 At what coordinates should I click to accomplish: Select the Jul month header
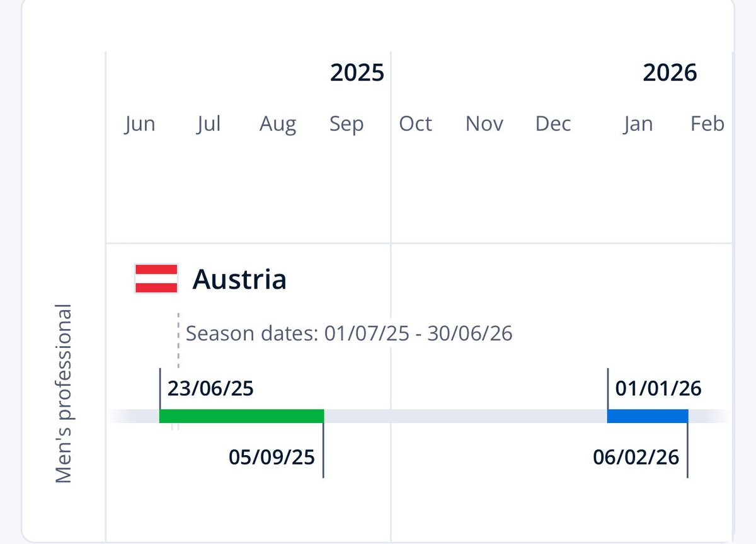pyautogui.click(x=209, y=125)
